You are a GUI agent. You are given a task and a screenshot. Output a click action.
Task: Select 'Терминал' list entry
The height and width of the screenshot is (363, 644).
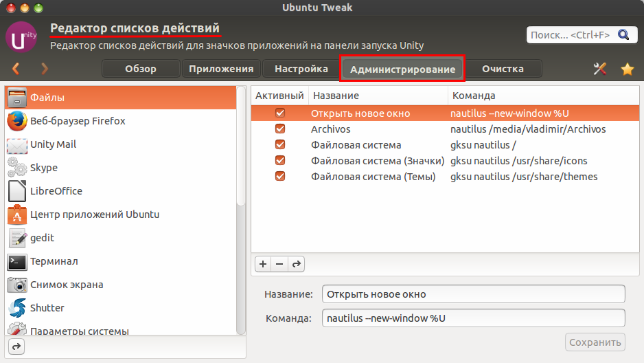click(x=121, y=261)
